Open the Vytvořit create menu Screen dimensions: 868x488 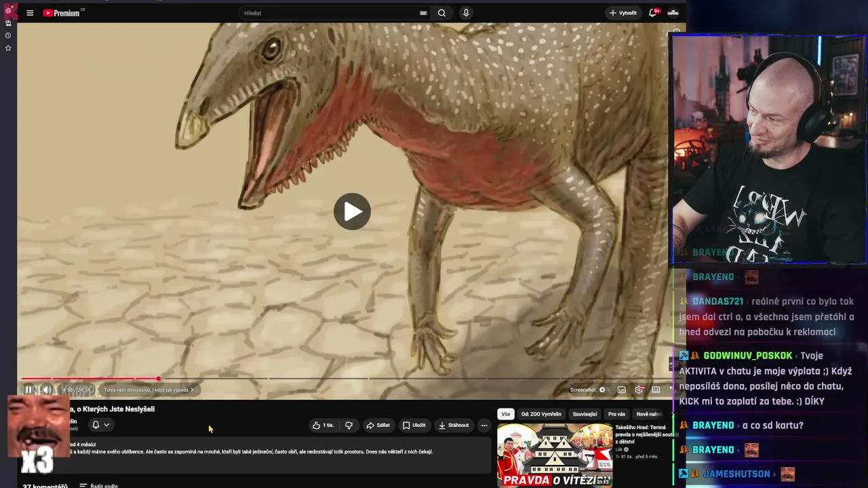pos(623,13)
